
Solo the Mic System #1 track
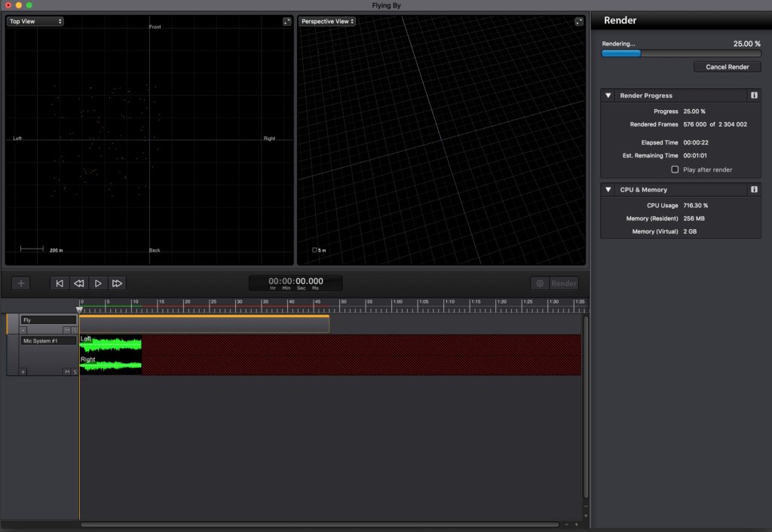click(75, 372)
